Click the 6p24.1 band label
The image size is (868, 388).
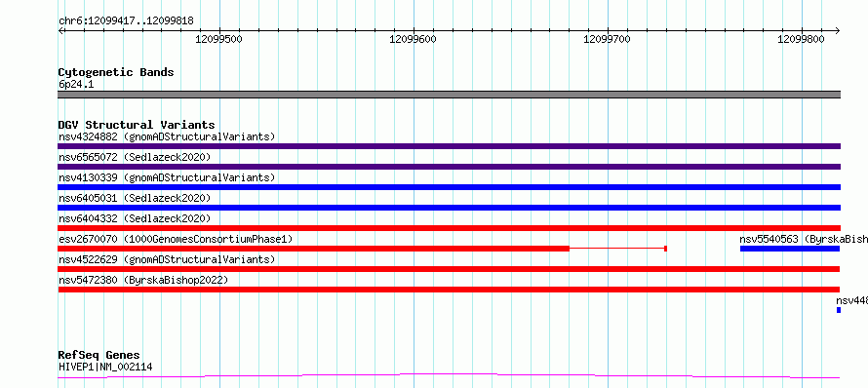76,84
